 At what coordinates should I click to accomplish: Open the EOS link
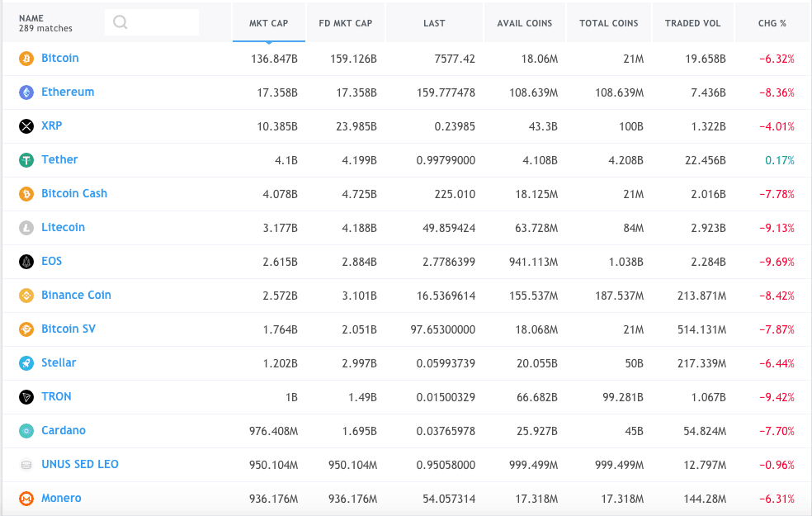(52, 261)
